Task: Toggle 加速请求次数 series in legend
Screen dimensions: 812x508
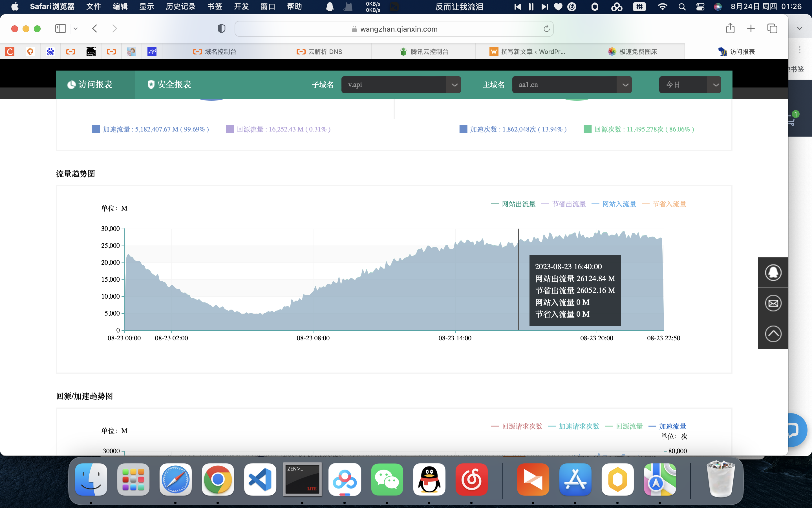Action: pos(574,426)
